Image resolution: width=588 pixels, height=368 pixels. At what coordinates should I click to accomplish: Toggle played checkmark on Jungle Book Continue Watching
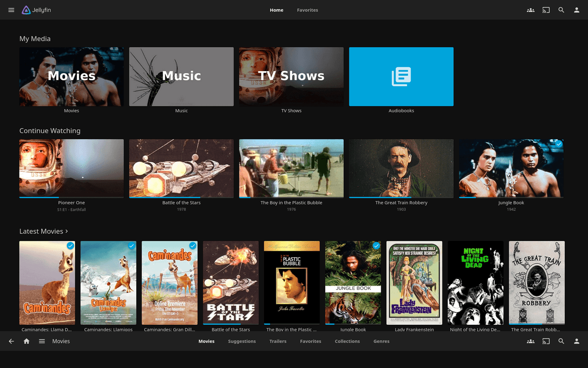click(559, 144)
